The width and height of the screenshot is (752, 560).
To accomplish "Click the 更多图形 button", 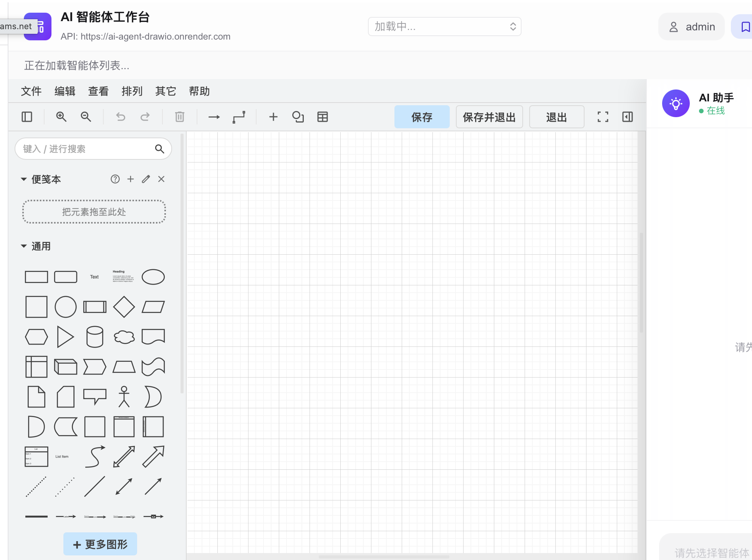I will coord(100,544).
